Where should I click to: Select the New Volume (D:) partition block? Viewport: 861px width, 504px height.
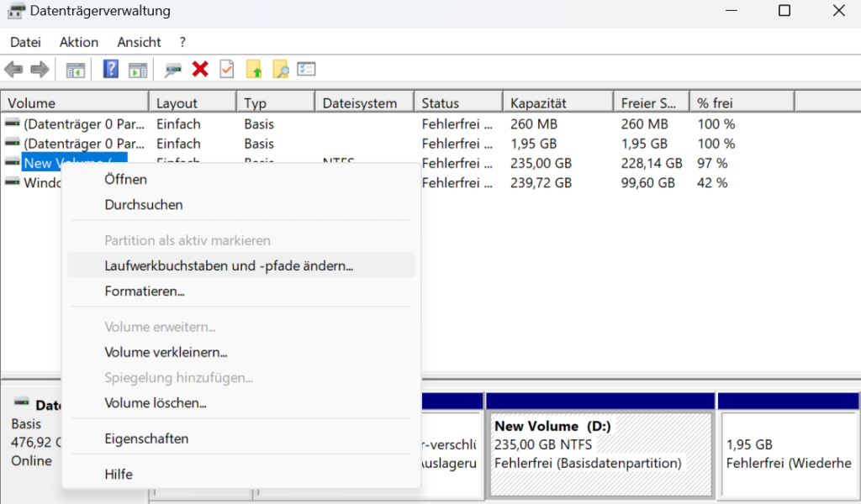[600, 444]
